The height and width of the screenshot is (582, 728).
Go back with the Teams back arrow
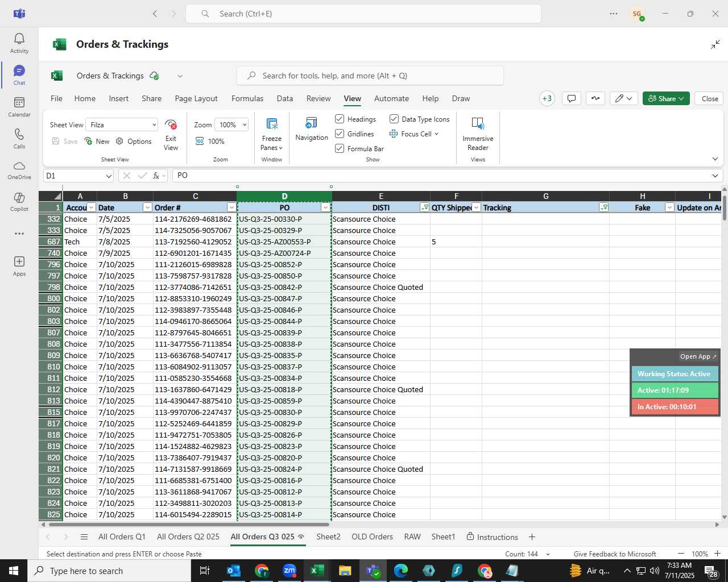click(x=155, y=14)
